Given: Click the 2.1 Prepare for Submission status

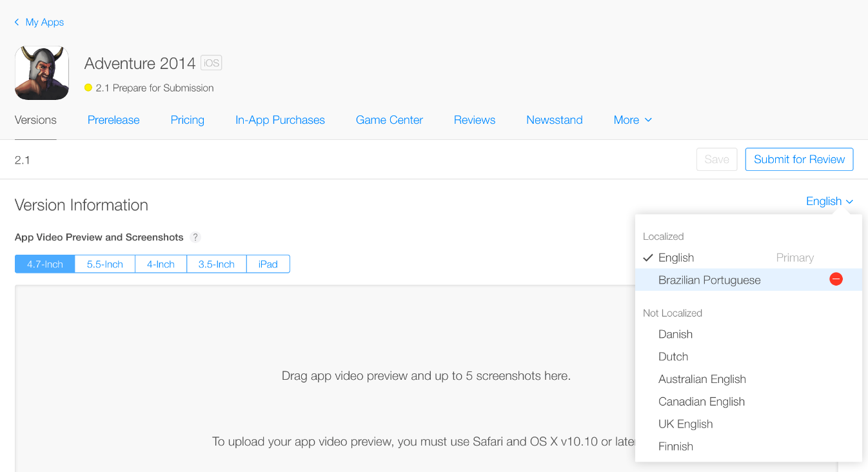Looking at the screenshot, I should point(155,88).
